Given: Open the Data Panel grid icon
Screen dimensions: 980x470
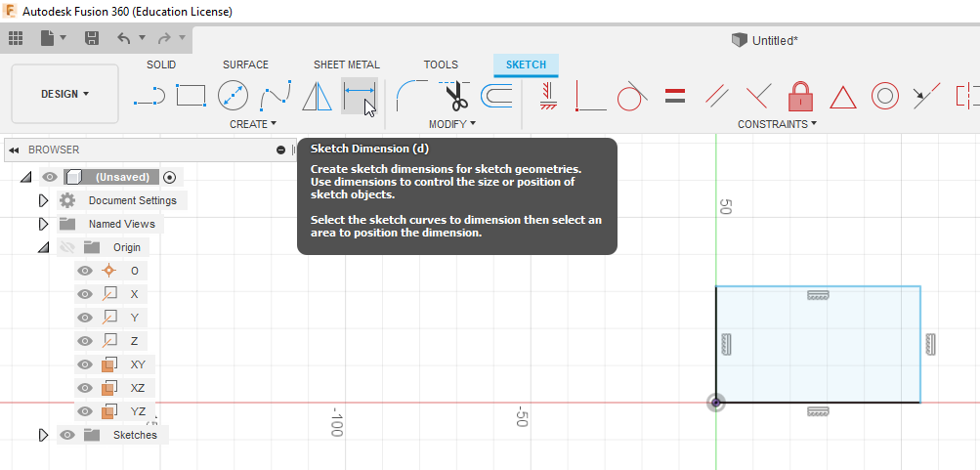Looking at the screenshot, I should tap(16, 39).
